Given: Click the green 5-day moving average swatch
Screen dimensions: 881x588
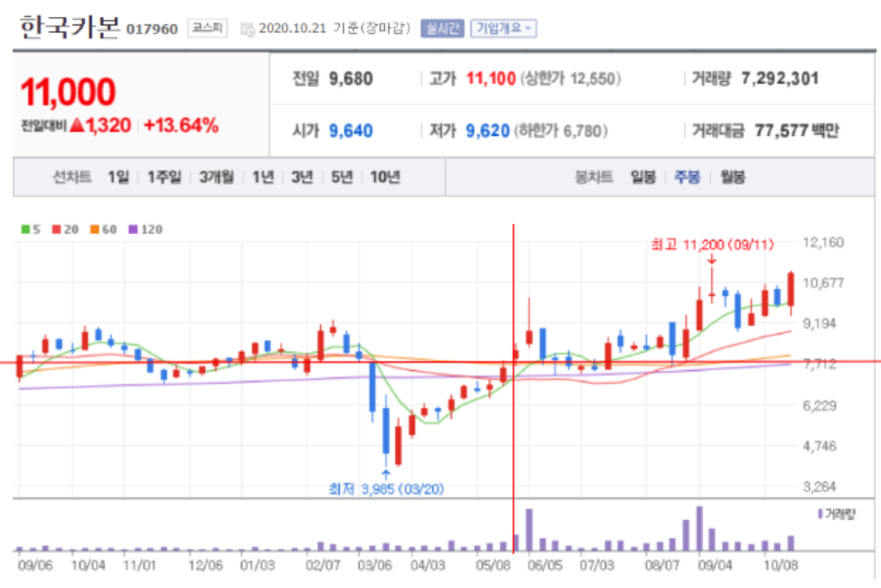Looking at the screenshot, I should tap(25, 229).
